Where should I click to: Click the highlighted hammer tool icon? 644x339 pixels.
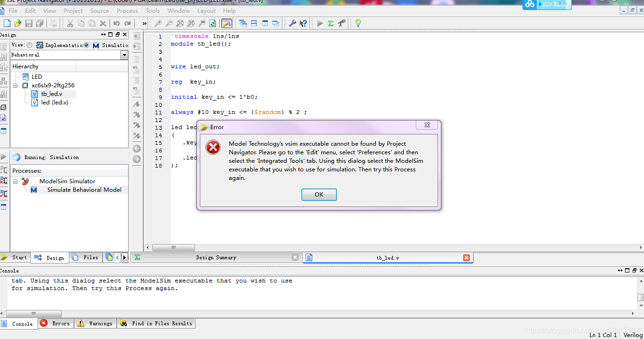pos(227,23)
